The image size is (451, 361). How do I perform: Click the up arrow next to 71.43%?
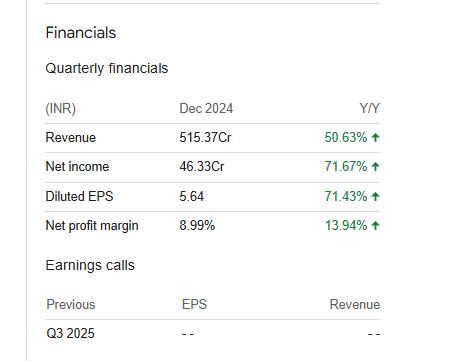pyautogui.click(x=375, y=197)
